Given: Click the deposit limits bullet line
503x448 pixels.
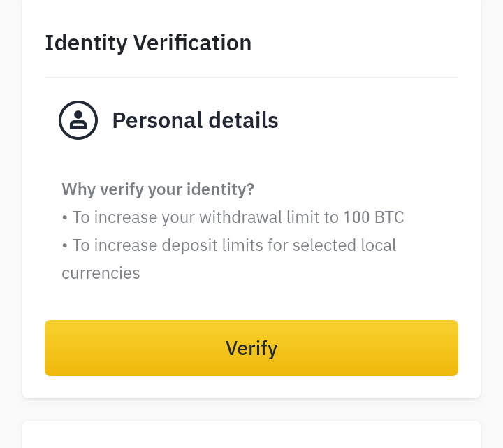Looking at the screenshot, I should point(229,245).
